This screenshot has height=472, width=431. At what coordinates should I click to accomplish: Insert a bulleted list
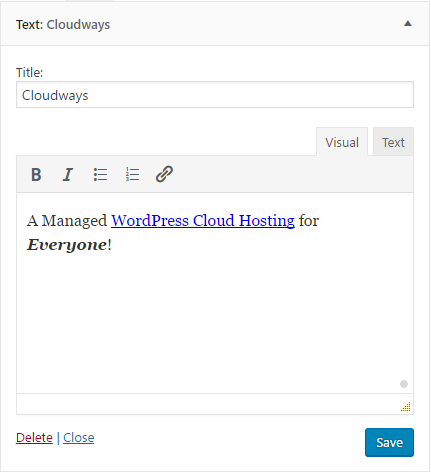point(100,174)
